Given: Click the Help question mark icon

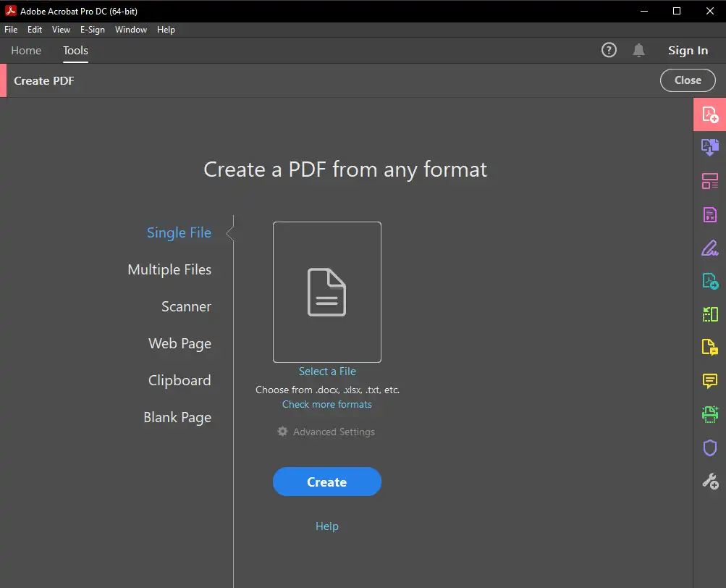Looking at the screenshot, I should (609, 50).
